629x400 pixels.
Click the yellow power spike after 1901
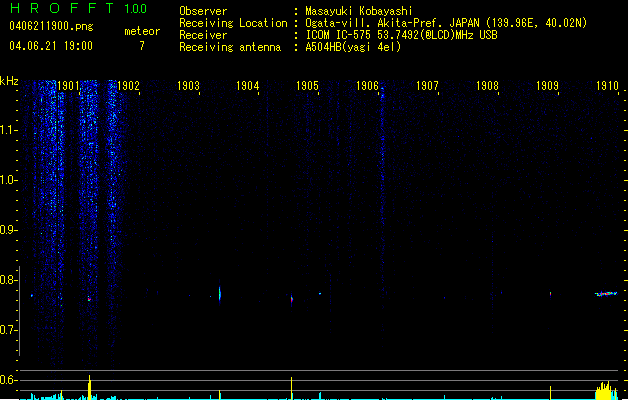[89, 388]
